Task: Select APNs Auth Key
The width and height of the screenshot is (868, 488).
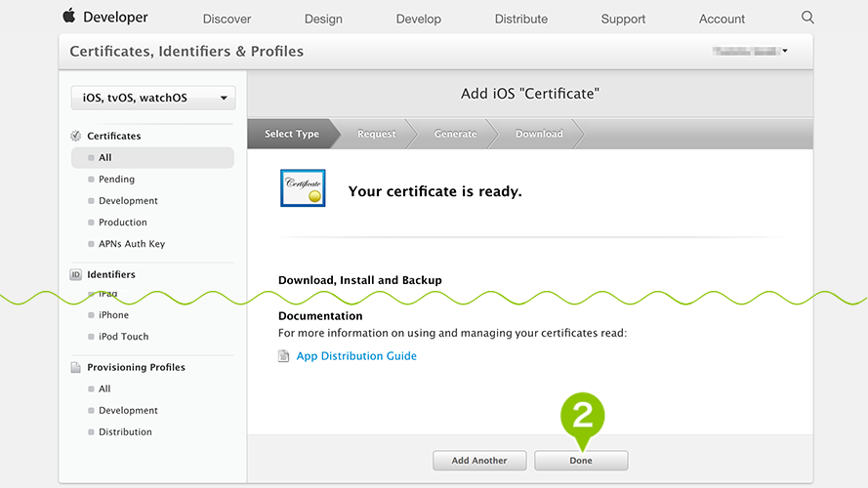Action: point(132,244)
